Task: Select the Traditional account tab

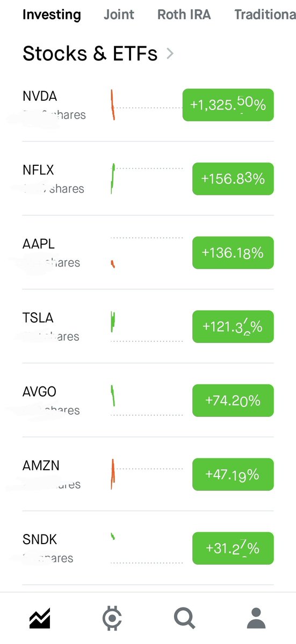Action: (265, 14)
